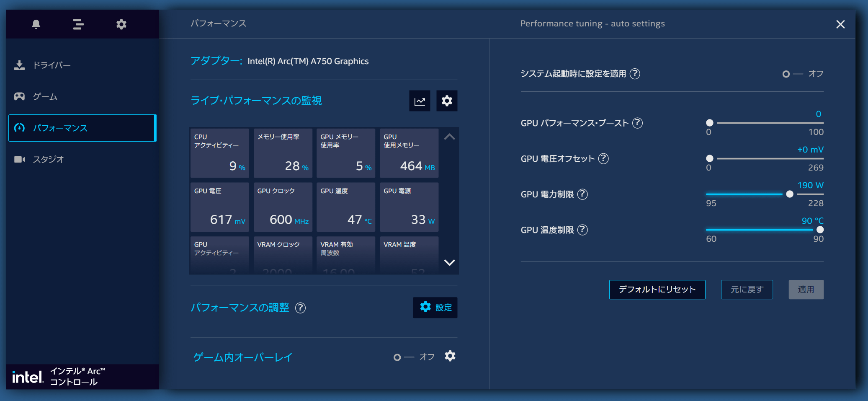Open live monitoring settings gear

coord(447,101)
